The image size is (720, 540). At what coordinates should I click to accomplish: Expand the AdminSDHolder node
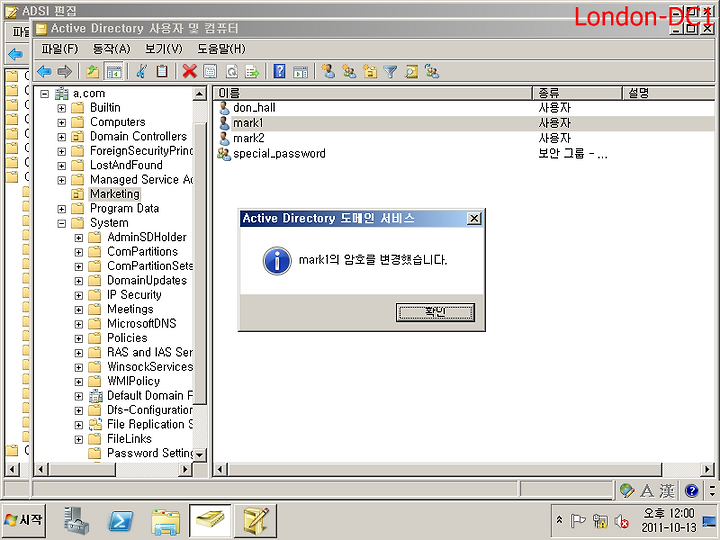[79, 238]
